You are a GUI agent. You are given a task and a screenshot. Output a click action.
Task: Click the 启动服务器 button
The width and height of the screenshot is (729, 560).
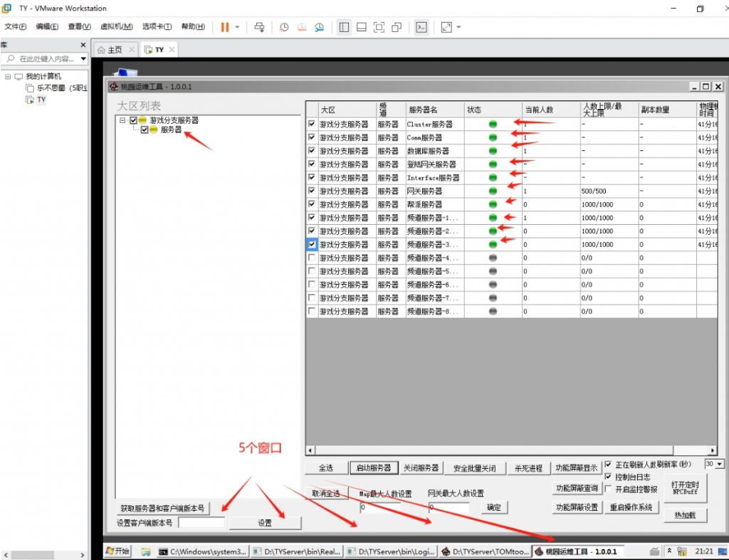(x=373, y=468)
